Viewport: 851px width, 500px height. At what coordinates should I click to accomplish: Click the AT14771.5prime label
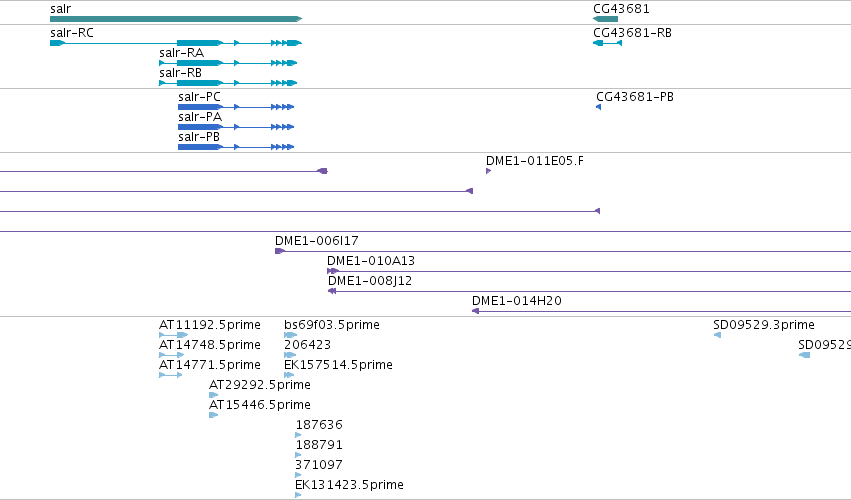click(x=209, y=365)
